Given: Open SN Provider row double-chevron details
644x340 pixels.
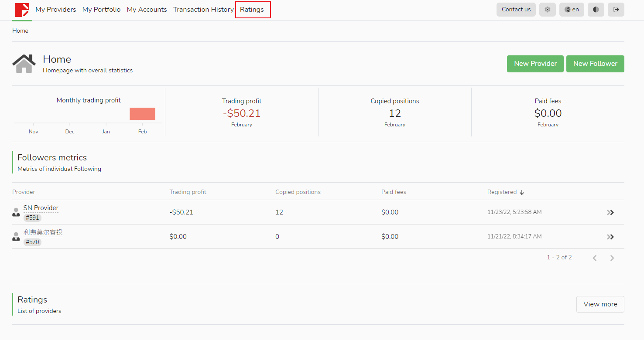Looking at the screenshot, I should pyautogui.click(x=610, y=212).
